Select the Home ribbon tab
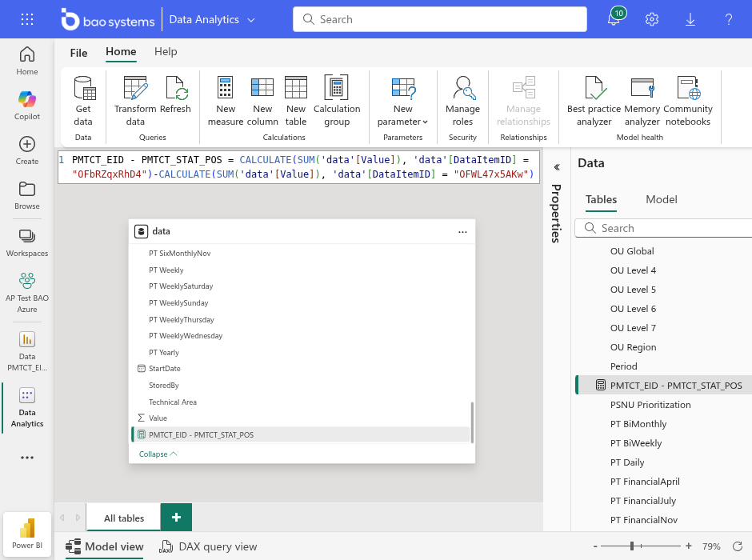 121,52
